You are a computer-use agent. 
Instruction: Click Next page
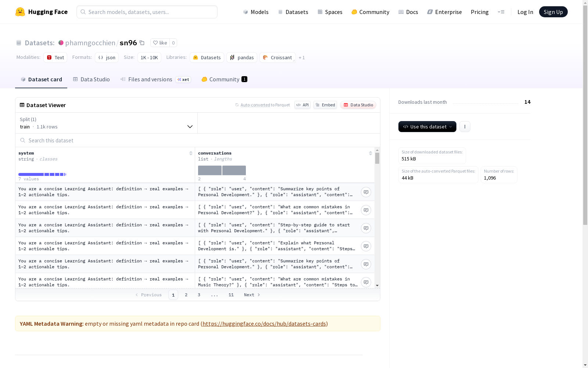pos(252,295)
